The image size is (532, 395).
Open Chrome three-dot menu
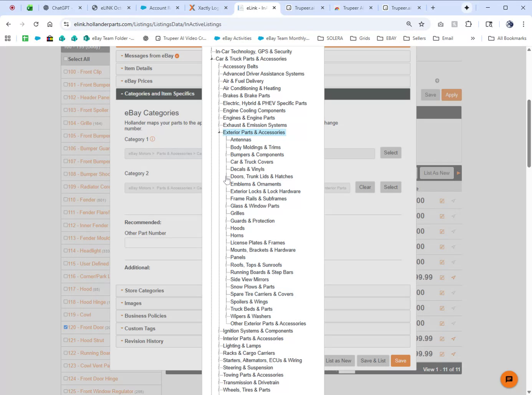pyautogui.click(x=524, y=24)
